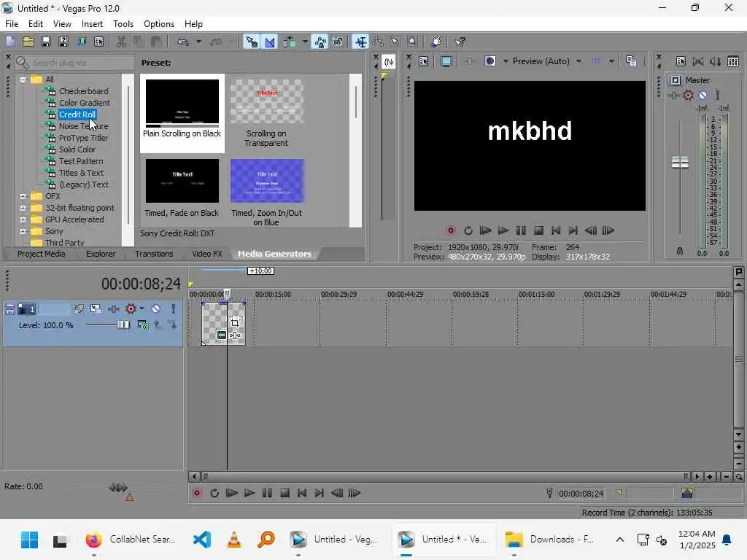This screenshot has width=747, height=560.
Task: Click the preview panel Pause button
Action: pos(521,230)
